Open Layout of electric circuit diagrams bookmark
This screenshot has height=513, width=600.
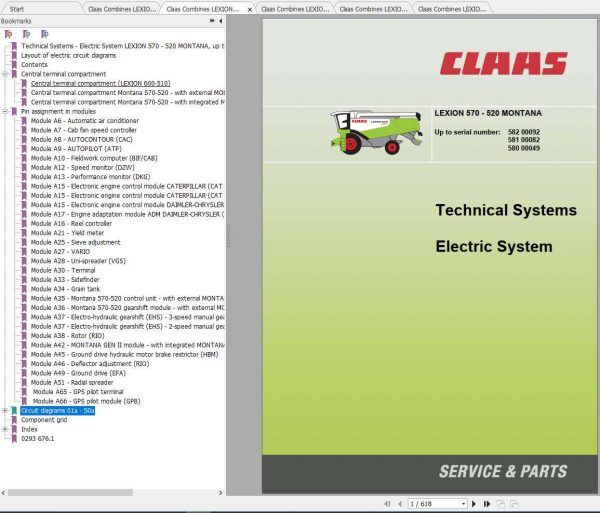click(x=68, y=55)
